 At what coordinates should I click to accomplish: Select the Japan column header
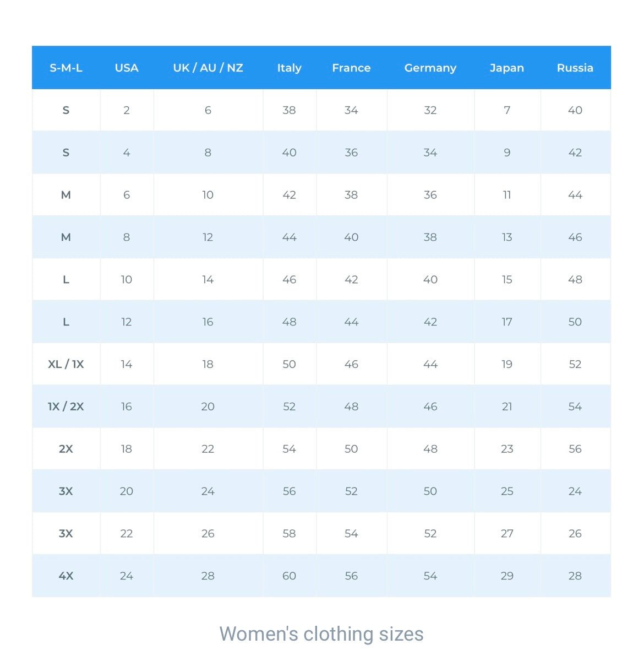point(507,68)
